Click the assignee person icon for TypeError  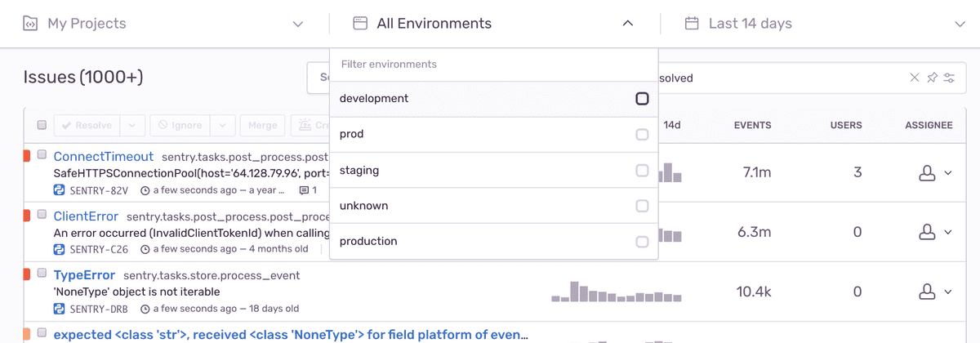click(x=927, y=292)
